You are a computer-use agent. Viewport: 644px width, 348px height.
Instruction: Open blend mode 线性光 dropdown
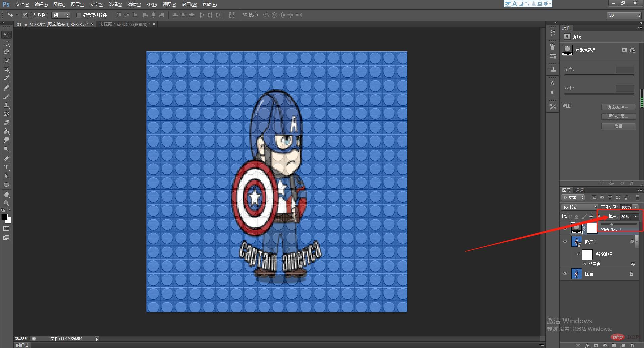[580, 207]
